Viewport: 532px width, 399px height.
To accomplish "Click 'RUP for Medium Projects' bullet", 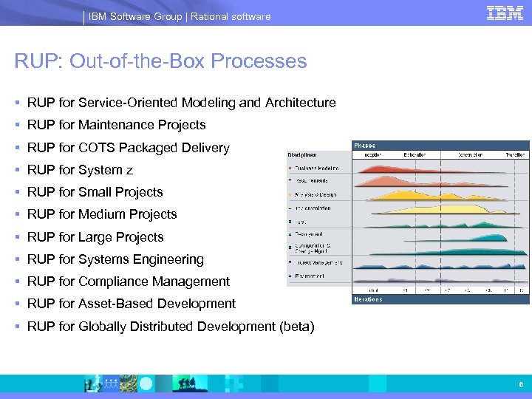I will point(102,214).
